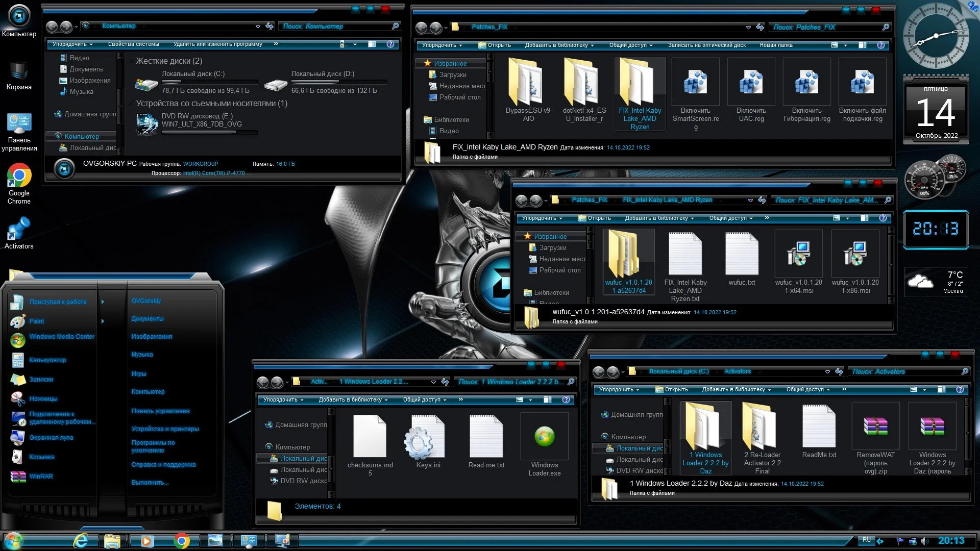Click help icon in Computer window
This screenshot has width=980, height=551.
(x=390, y=44)
